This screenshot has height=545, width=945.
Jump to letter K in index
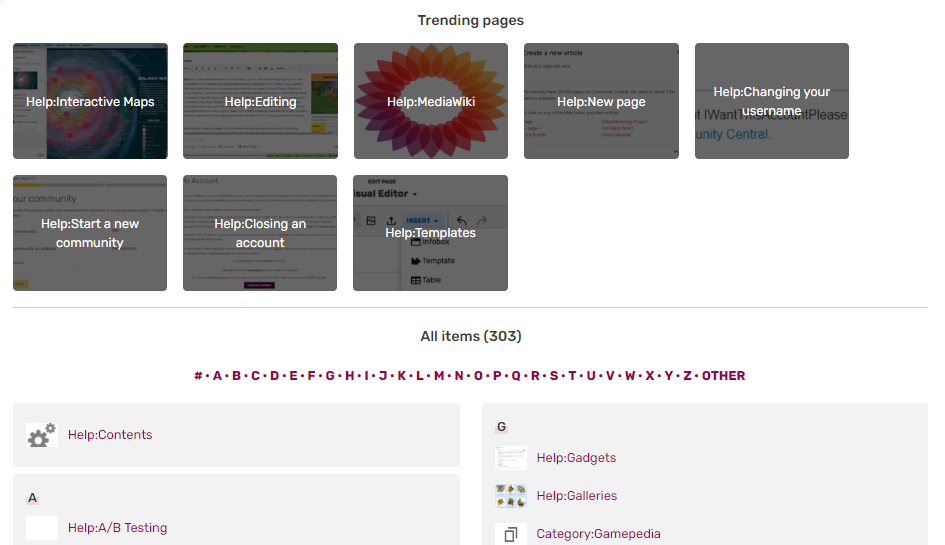pos(401,376)
